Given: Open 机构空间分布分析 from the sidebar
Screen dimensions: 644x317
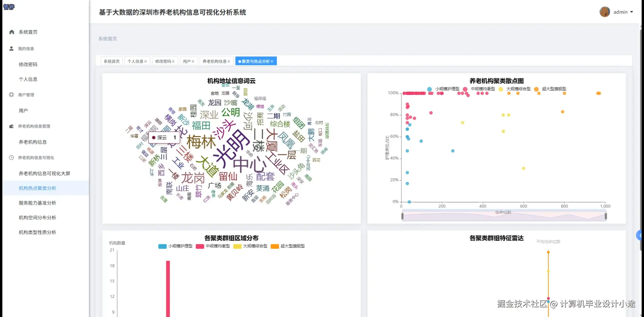Looking at the screenshot, I should 37,217.
